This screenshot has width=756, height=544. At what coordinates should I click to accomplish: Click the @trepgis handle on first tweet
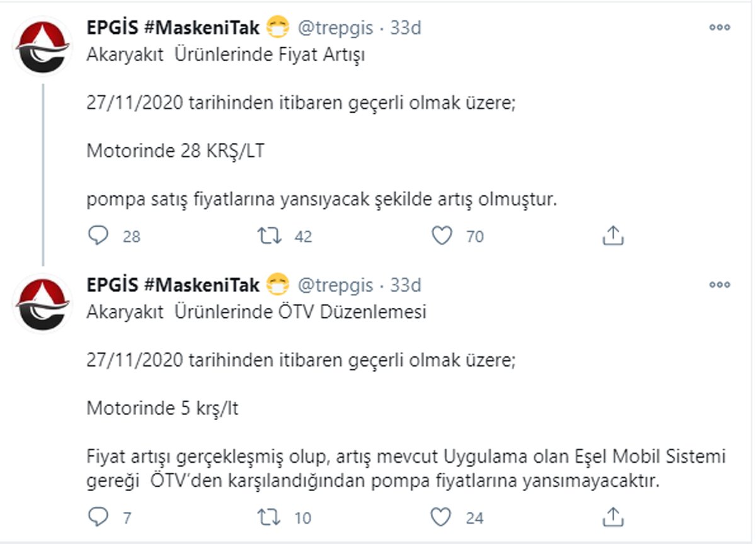click(335, 28)
